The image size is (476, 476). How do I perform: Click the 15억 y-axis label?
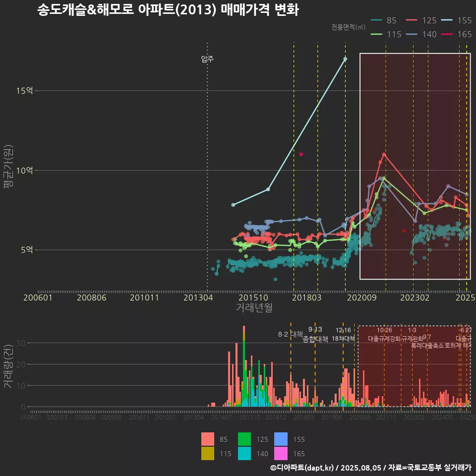25,90
